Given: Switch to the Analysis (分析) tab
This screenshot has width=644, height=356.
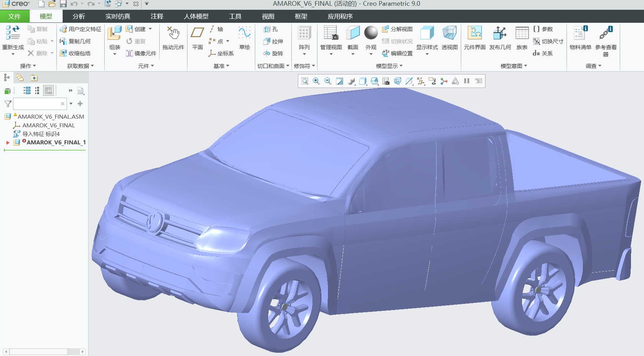Looking at the screenshot, I should point(79,16).
